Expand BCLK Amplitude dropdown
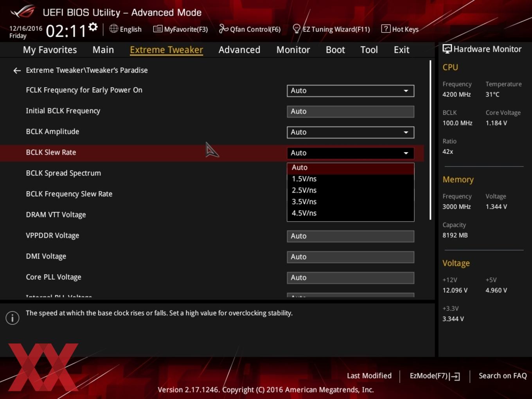Screen dimensions: 532x399 click(x=350, y=132)
